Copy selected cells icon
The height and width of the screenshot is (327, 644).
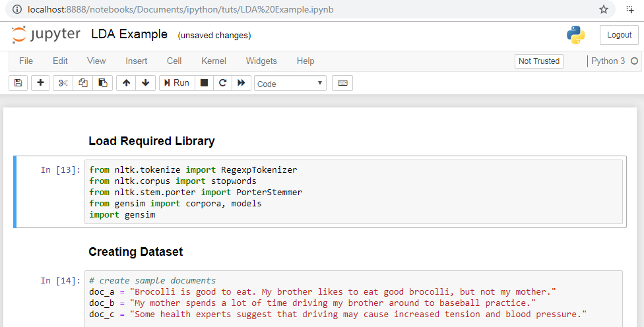[83, 83]
